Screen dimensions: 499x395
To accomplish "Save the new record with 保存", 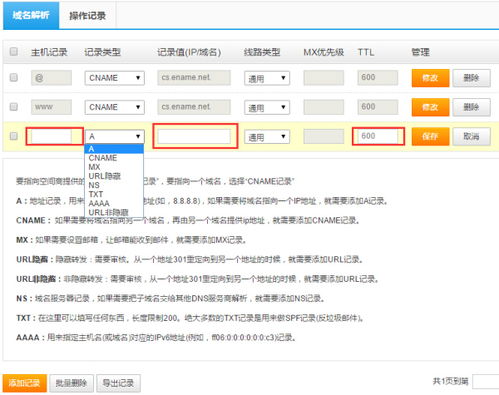I will point(430,137).
